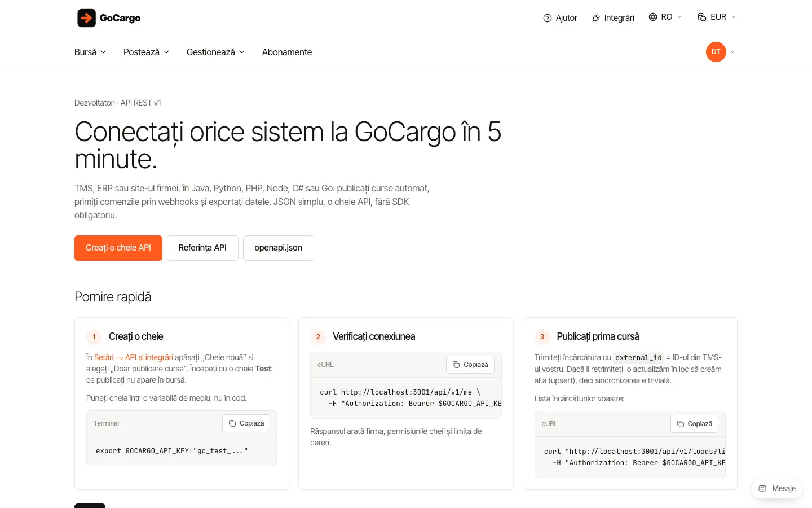Click the copy icon in the Terminal snippet

[232, 423]
